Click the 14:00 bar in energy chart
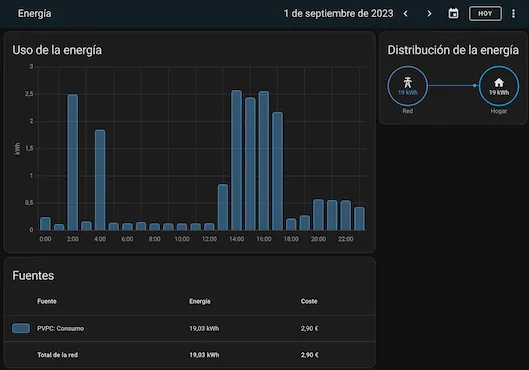Screen dimensions: 529x370 [236, 160]
